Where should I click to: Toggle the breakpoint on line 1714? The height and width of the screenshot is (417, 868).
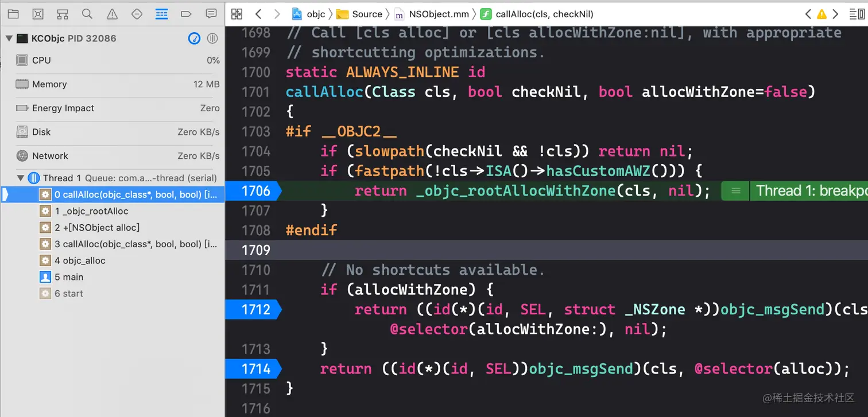click(x=253, y=369)
